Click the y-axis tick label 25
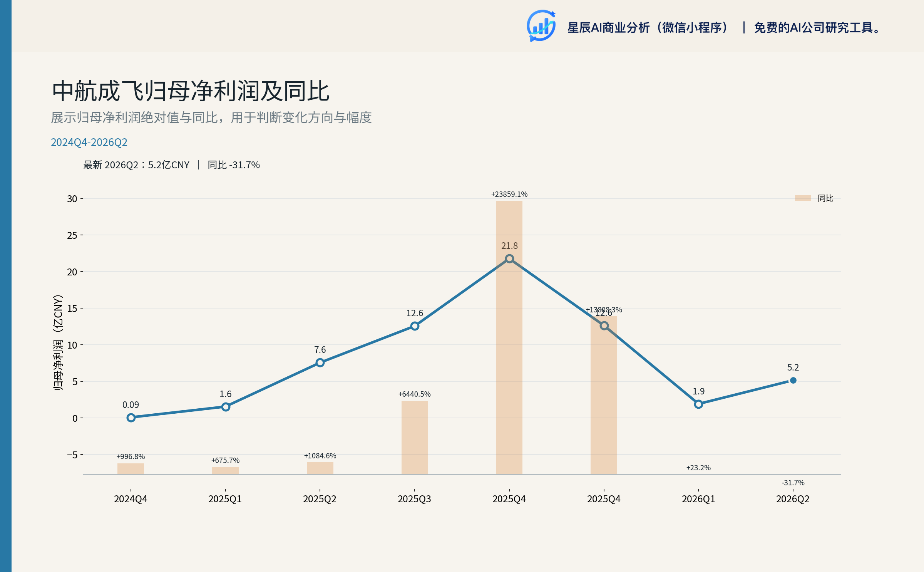 72,235
